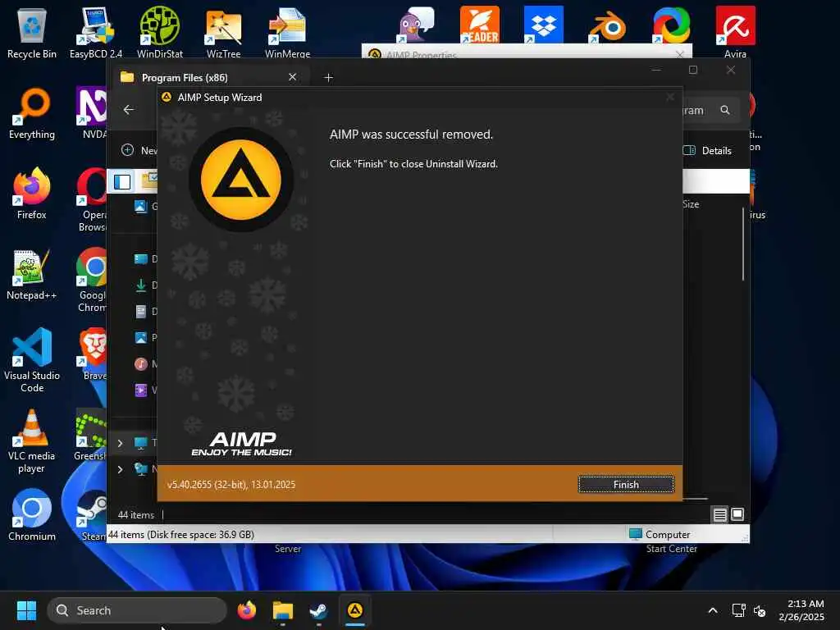Open the Steam taskbar icon
The width and height of the screenshot is (840, 630).
pyautogui.click(x=319, y=610)
